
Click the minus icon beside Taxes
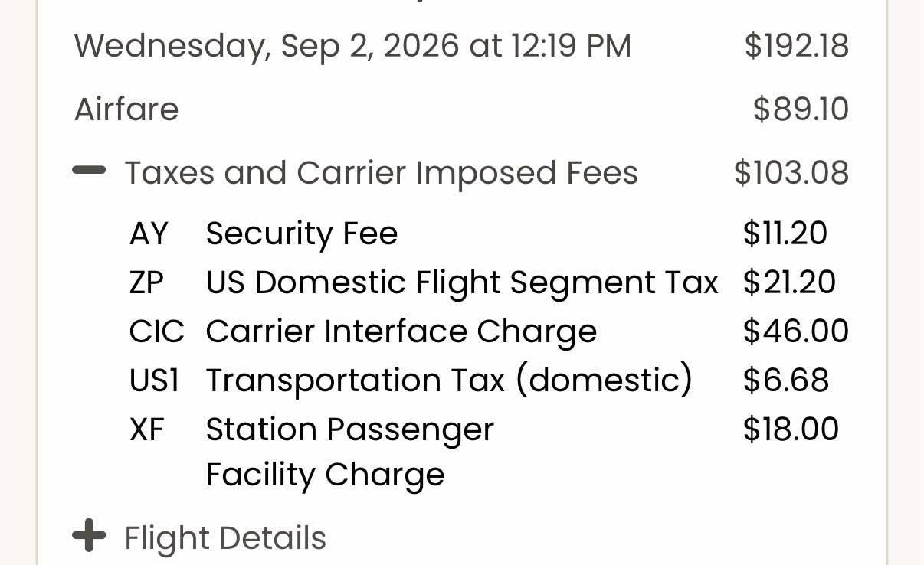[89, 171]
